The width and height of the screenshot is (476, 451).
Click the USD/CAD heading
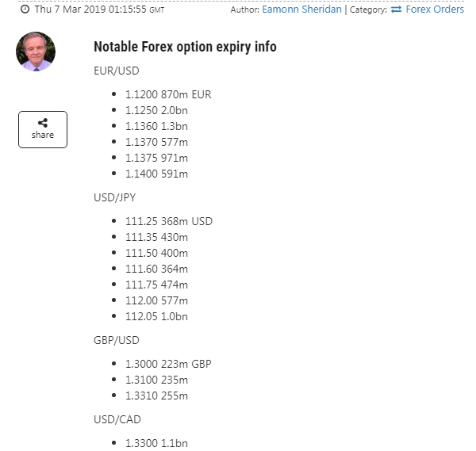117,419
